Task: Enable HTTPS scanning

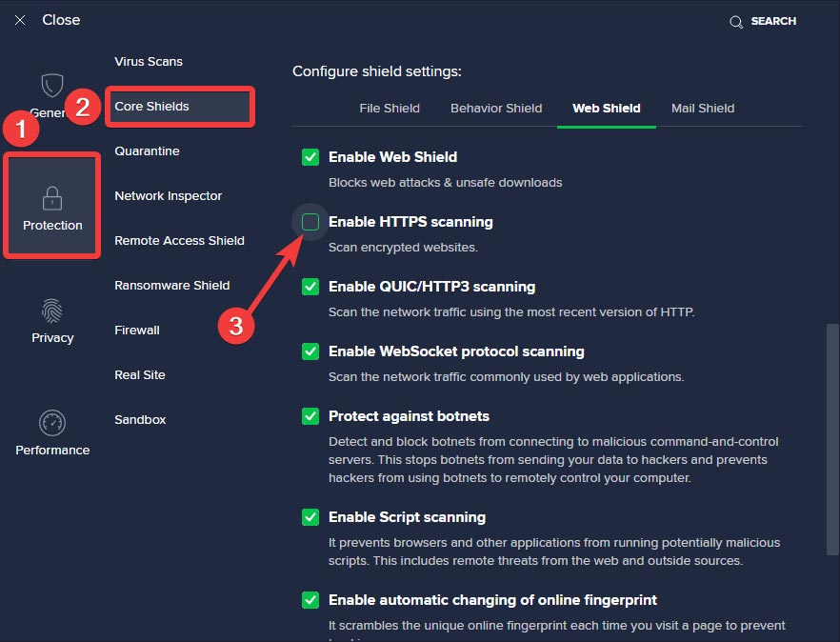Action: [310, 222]
